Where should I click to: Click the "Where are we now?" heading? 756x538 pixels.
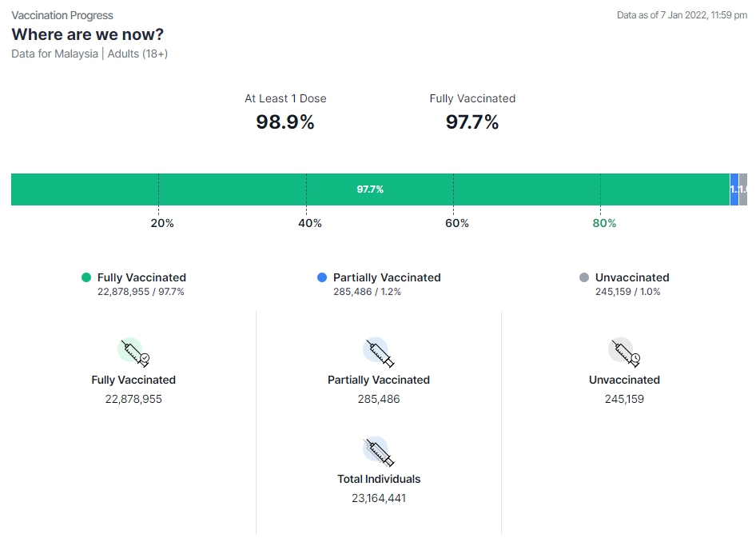[88, 34]
